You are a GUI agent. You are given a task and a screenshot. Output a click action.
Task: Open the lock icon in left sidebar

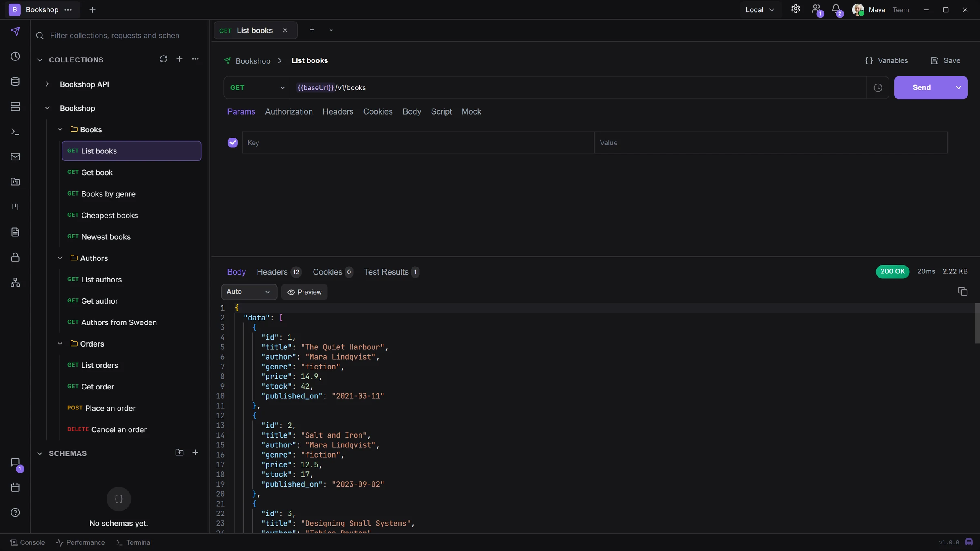click(x=15, y=257)
